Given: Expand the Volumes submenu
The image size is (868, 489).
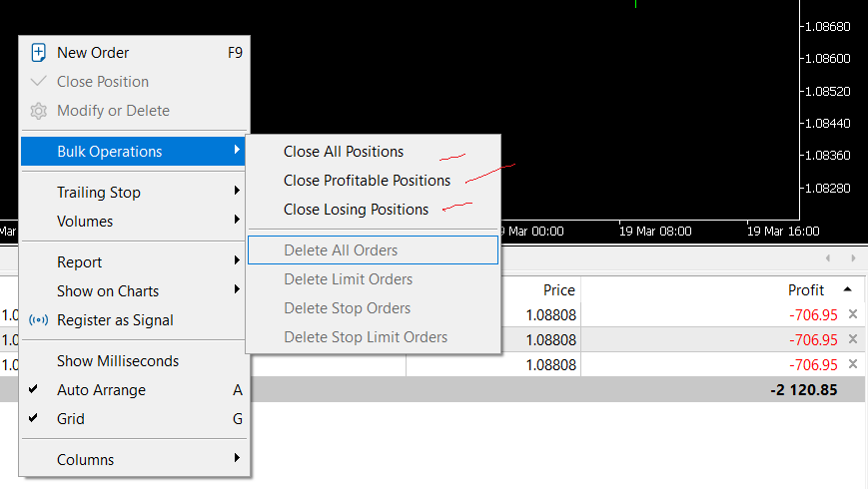Looking at the screenshot, I should pyautogui.click(x=85, y=222).
